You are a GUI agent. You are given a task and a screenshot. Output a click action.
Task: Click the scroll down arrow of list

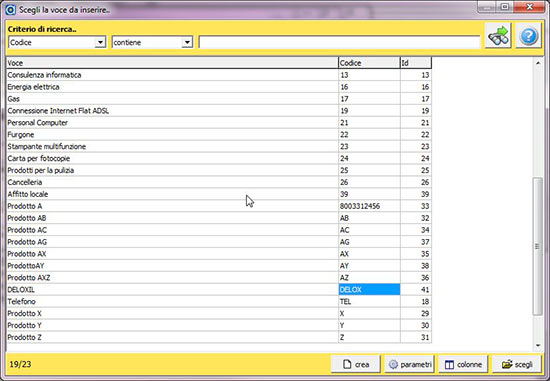point(538,346)
